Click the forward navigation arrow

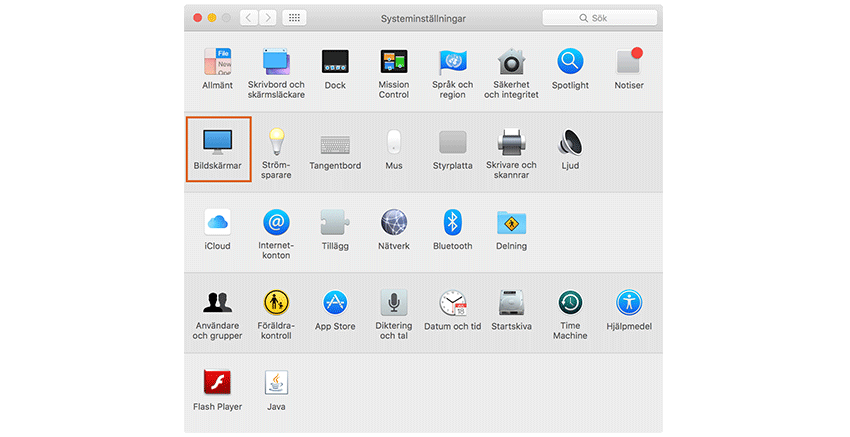pyautogui.click(x=268, y=18)
